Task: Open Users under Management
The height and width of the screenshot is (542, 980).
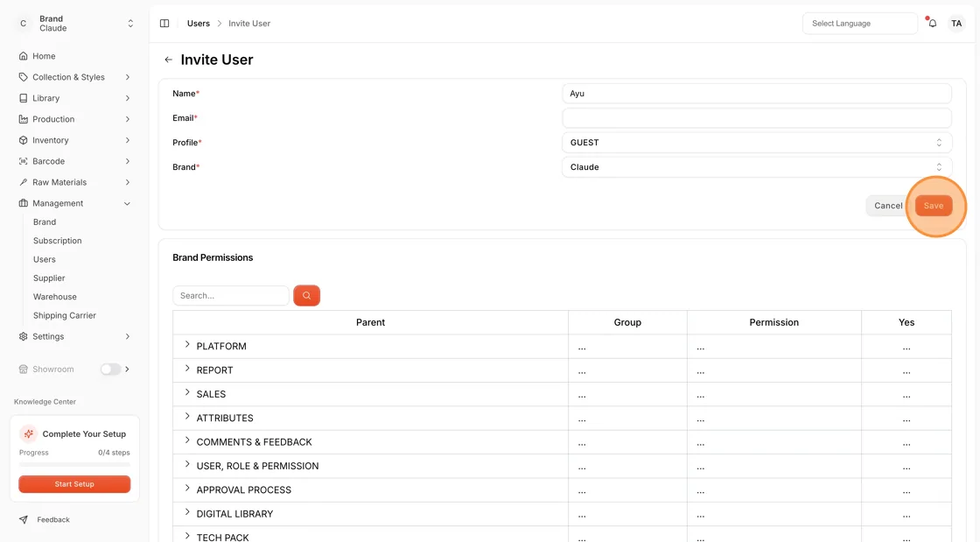Action: coord(45,259)
